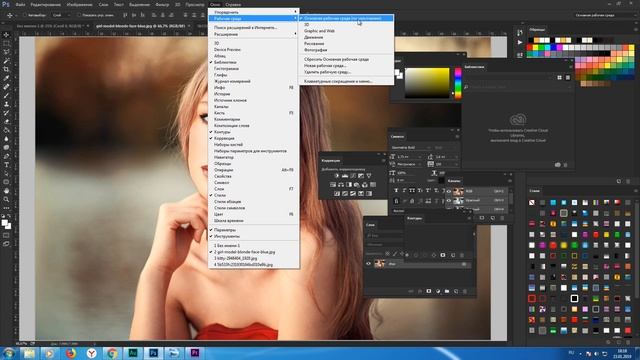Create a new layer in Слои panel
Screen dimensions: 640x360
456,291
